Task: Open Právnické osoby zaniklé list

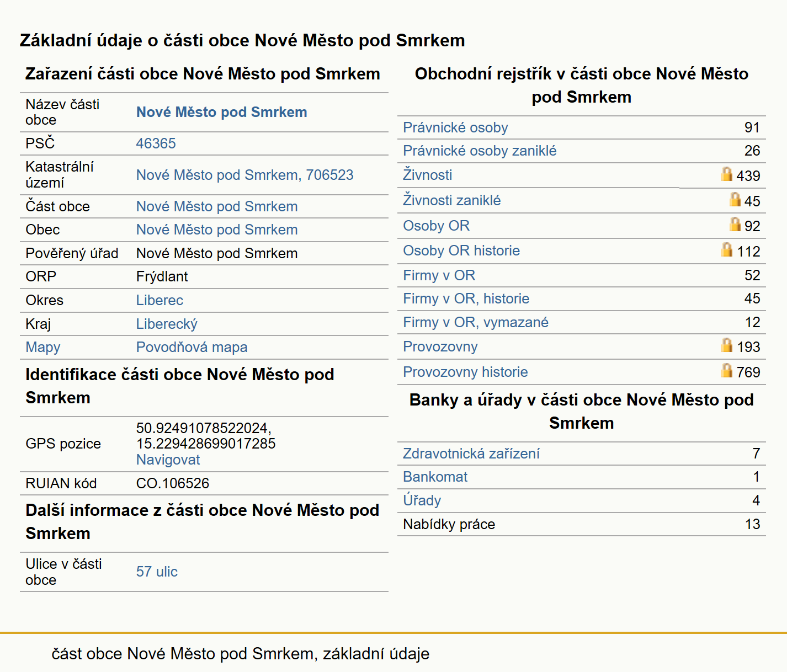Action: click(x=480, y=151)
